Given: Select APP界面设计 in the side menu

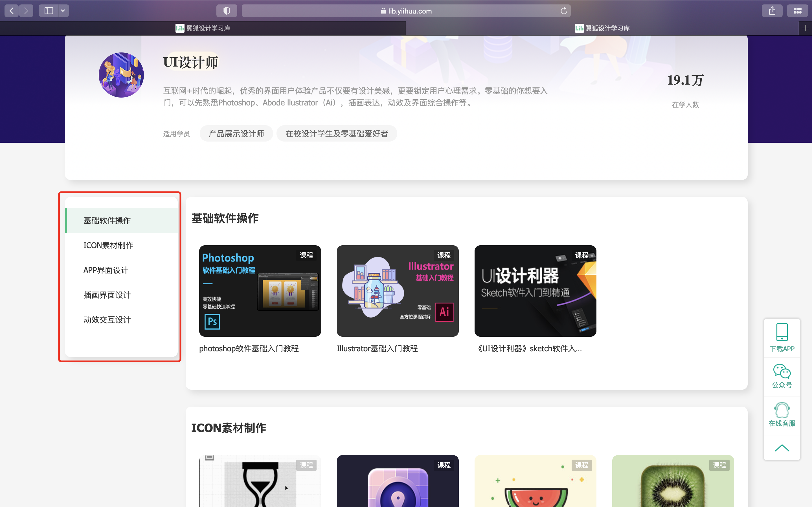Looking at the screenshot, I should 106,270.
